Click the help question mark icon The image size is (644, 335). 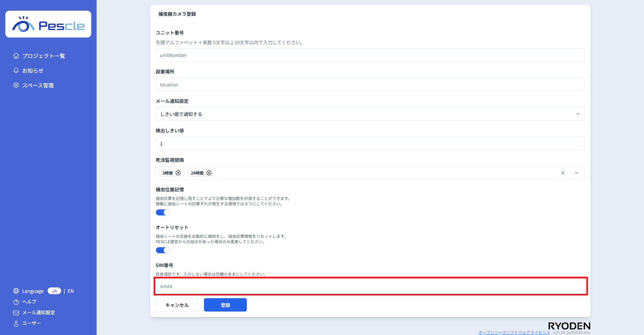click(16, 302)
